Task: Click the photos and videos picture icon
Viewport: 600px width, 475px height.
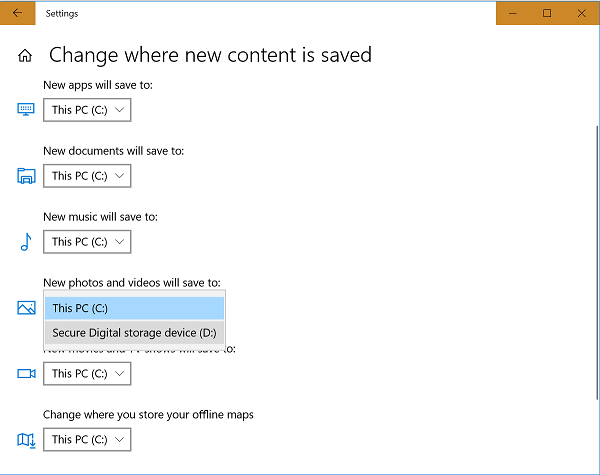Action: (26, 308)
